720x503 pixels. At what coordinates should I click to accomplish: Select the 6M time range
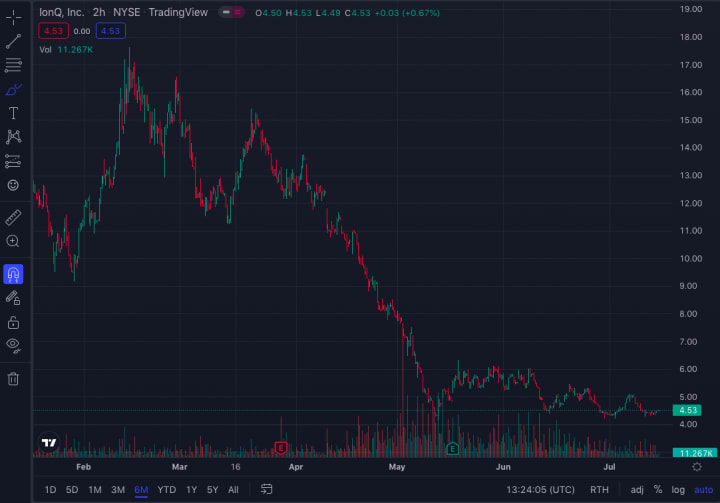point(141,490)
